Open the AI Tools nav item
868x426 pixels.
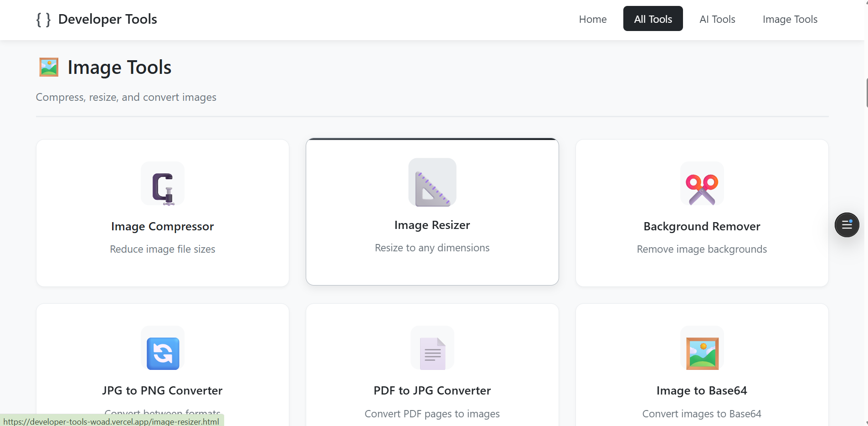pos(717,19)
